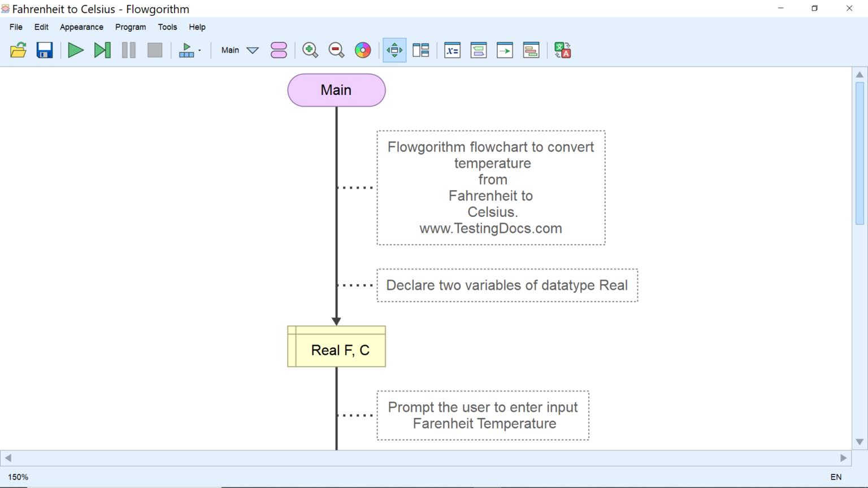Click the 150% zoom level indicator
The height and width of the screenshot is (488, 868).
coord(17,477)
